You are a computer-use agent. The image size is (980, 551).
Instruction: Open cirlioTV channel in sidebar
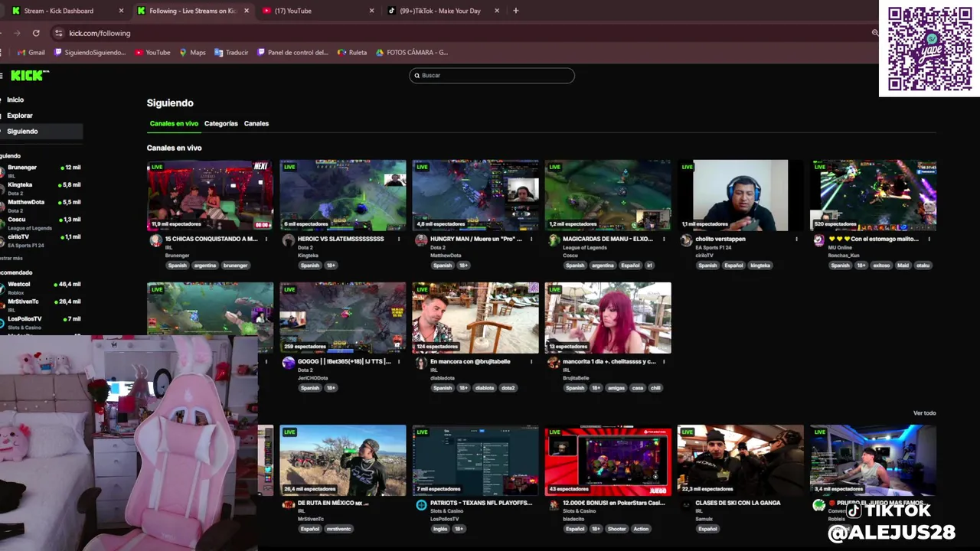41,240
